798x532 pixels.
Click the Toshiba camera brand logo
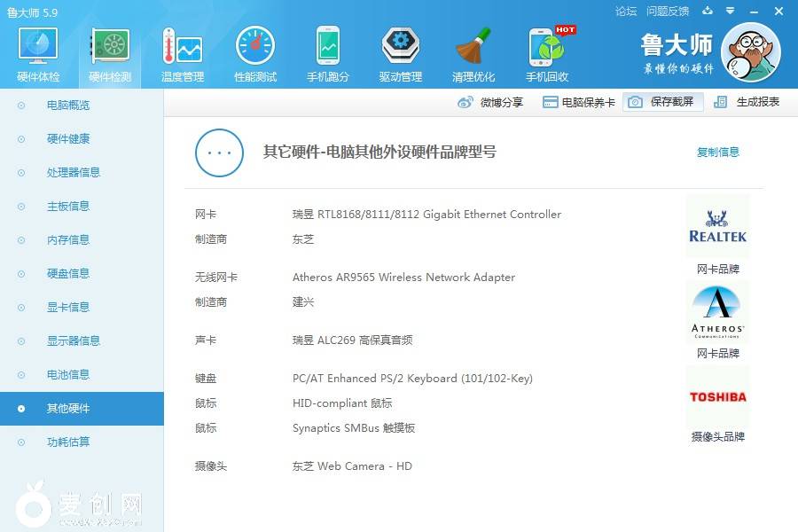[x=717, y=397]
